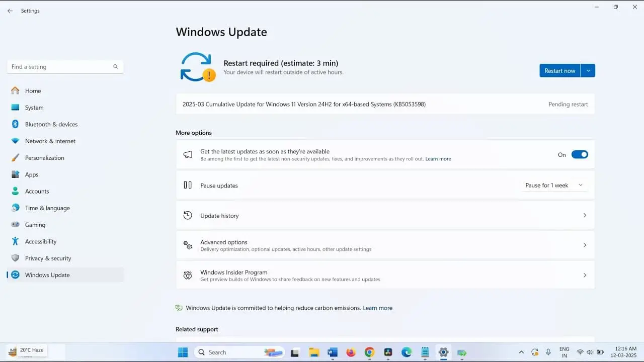
Task: Click the Pause updates row label
Action: click(219, 186)
